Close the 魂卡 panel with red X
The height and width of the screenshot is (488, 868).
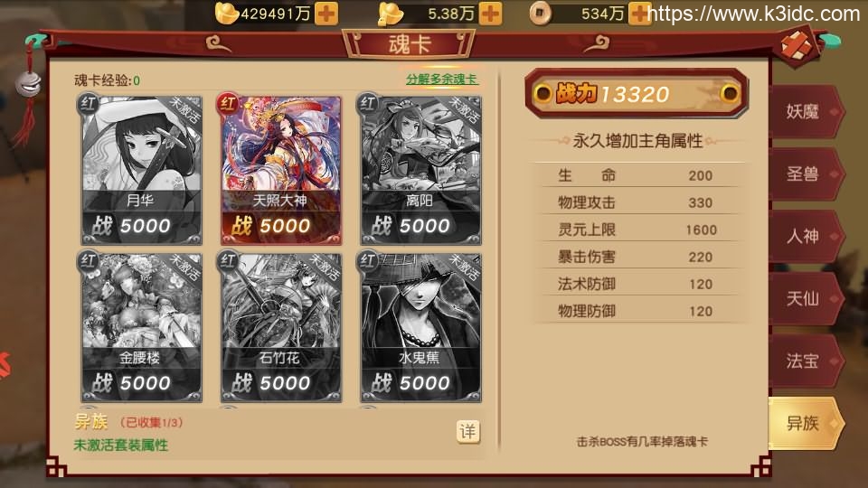tap(797, 46)
